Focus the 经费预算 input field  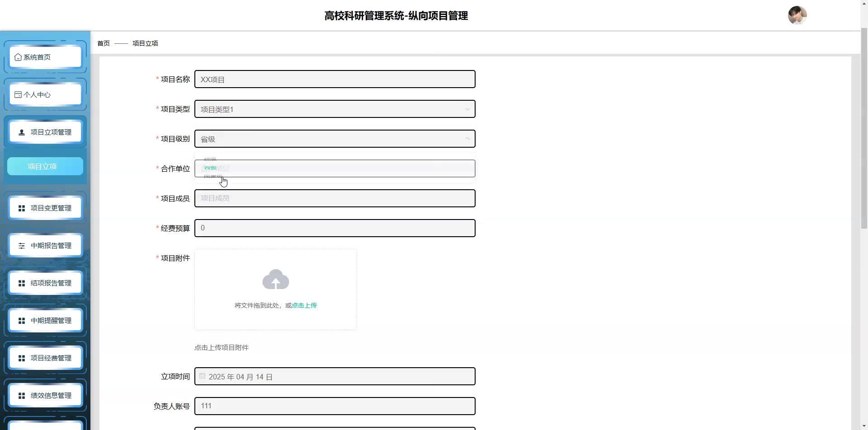pos(335,228)
